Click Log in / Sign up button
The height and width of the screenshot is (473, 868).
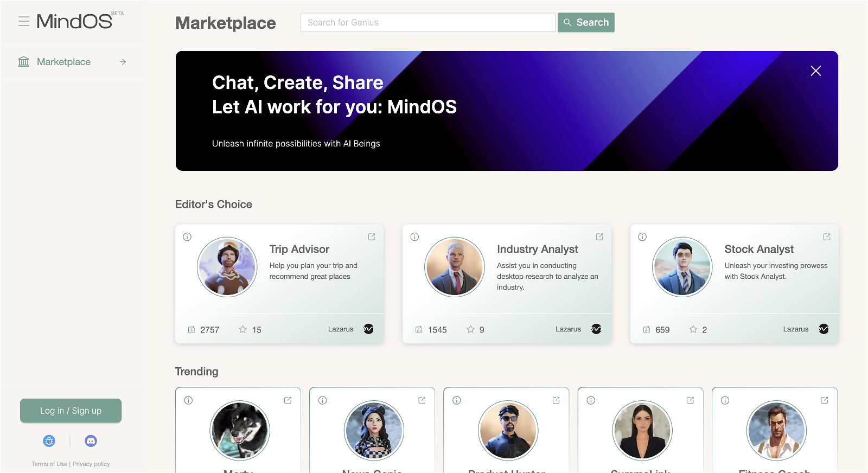(71, 411)
